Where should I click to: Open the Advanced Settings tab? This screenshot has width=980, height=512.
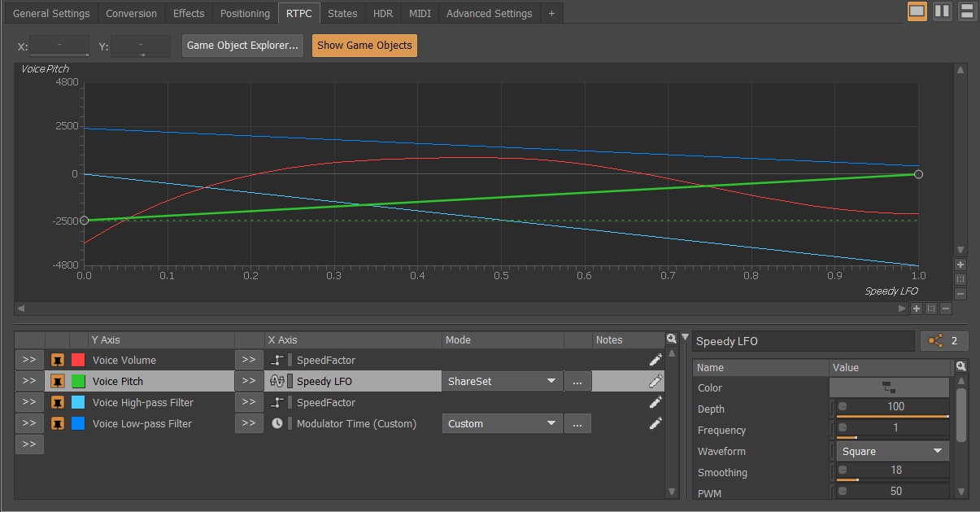[x=489, y=13]
